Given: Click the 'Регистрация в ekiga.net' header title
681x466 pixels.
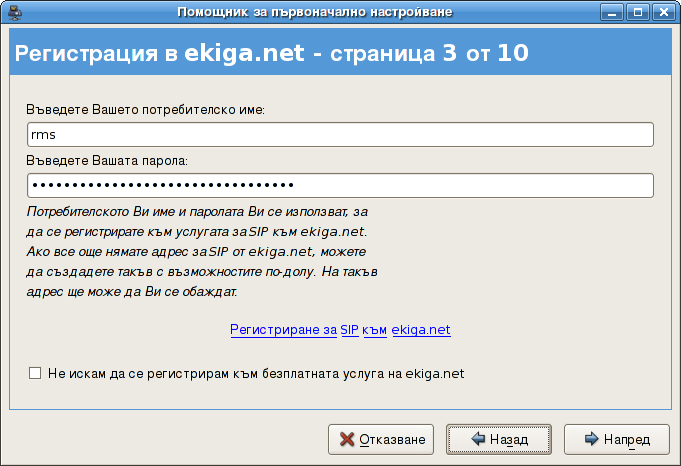Looking at the screenshot, I should [158, 53].
